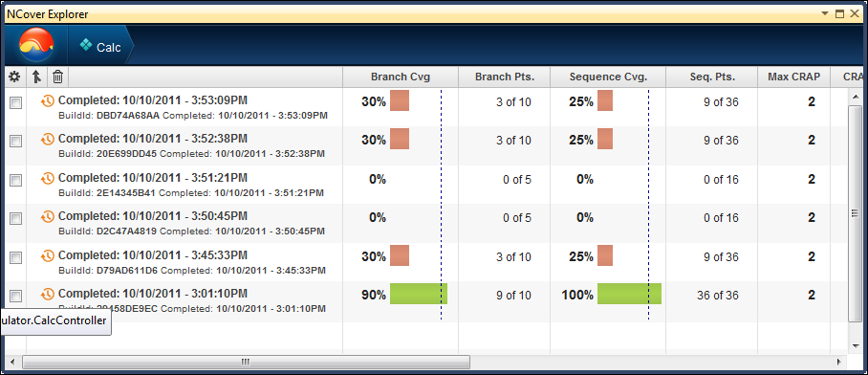Click the trash delete icon
The width and height of the screenshot is (868, 375).
[x=57, y=77]
